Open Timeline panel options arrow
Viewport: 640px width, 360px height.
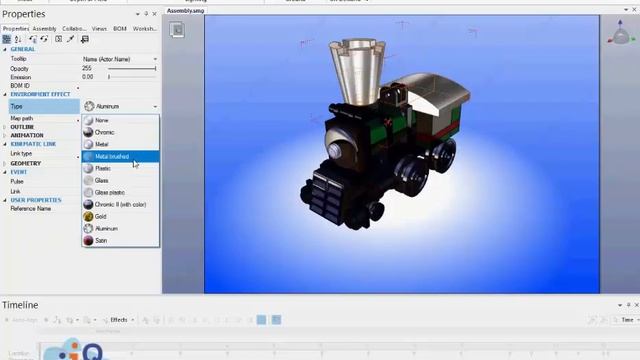click(620, 305)
